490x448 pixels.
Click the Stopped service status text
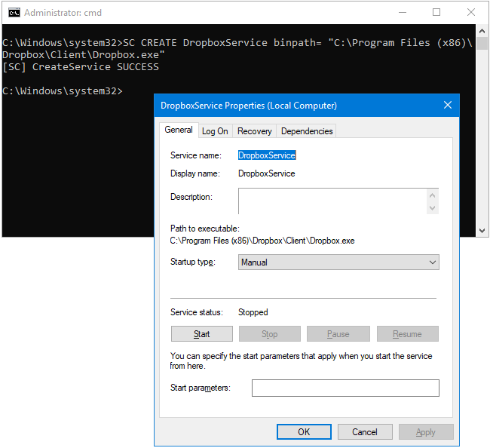(253, 312)
